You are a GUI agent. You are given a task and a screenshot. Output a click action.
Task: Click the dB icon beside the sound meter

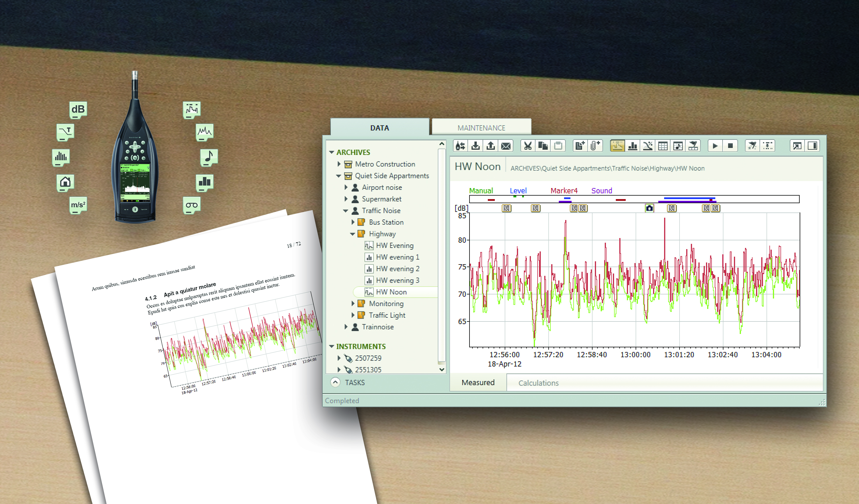pyautogui.click(x=78, y=110)
